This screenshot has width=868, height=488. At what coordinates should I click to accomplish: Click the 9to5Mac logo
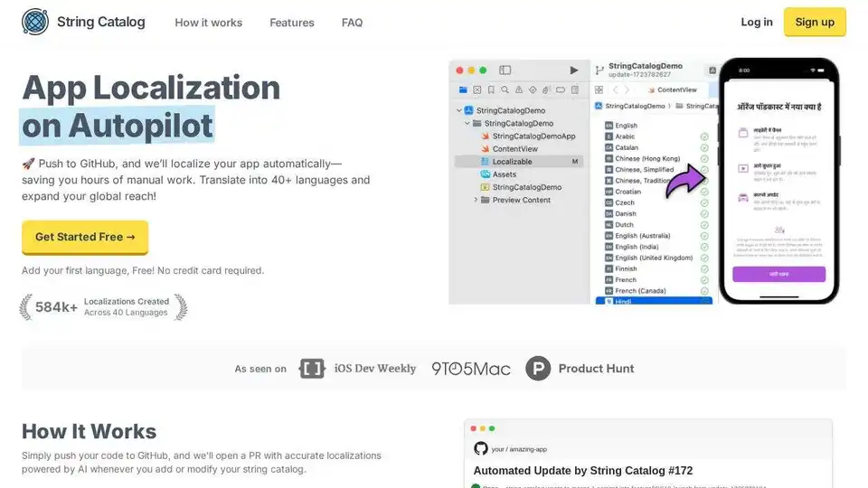(x=471, y=369)
